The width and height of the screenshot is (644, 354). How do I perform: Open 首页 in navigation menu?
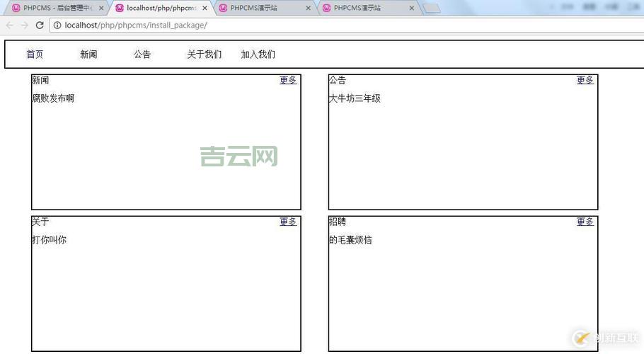point(35,55)
